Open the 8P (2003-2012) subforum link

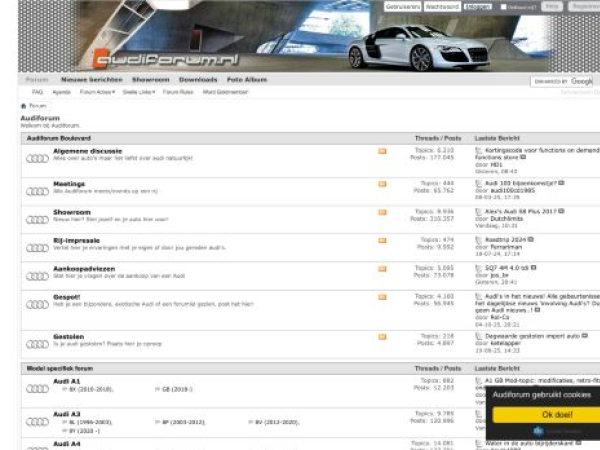[x=183, y=422]
